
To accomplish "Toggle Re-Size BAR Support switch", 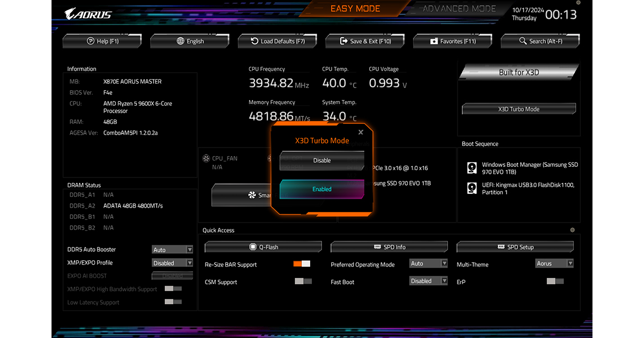I will (302, 263).
